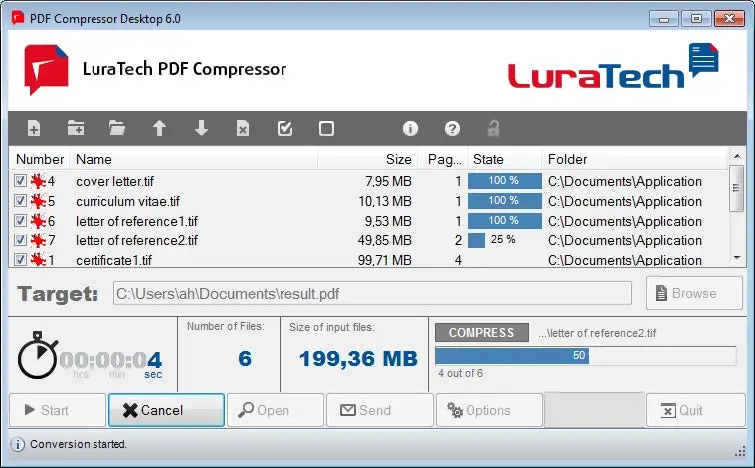Click the 25 % state bar of letter of reference2.tif

coord(505,240)
